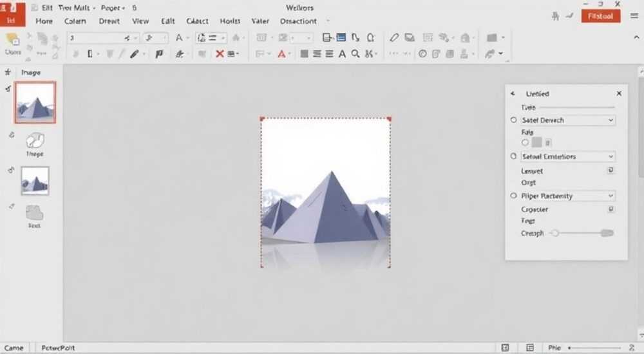Click the blue highlighted layout icon
The image size is (644, 354).
tap(341, 38)
